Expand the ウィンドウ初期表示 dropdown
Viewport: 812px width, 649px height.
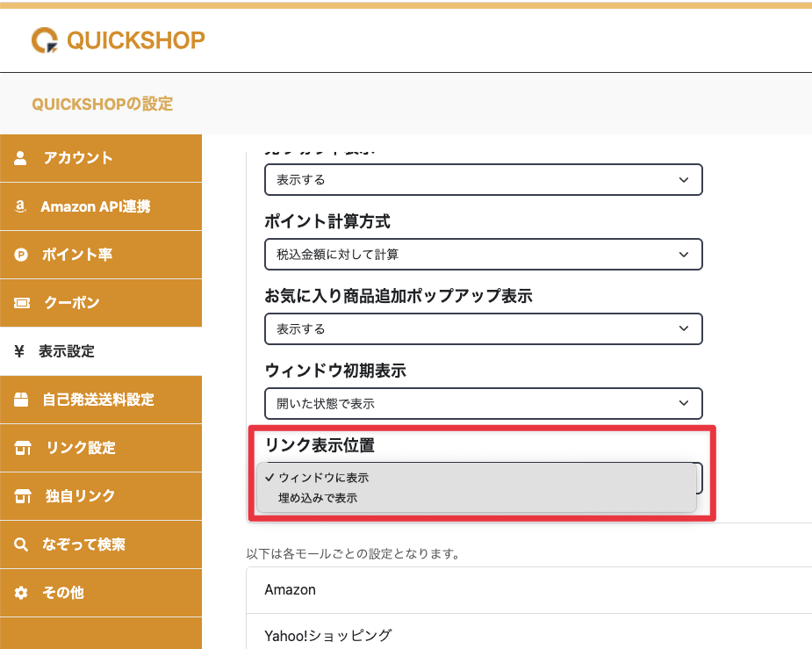click(483, 404)
